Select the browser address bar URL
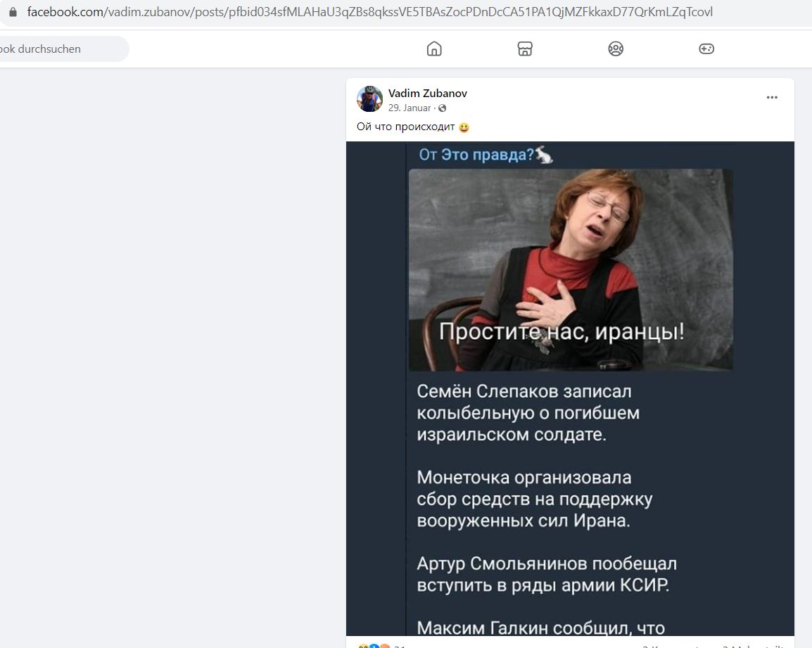Screen dimensions: 812x648 click(x=369, y=12)
